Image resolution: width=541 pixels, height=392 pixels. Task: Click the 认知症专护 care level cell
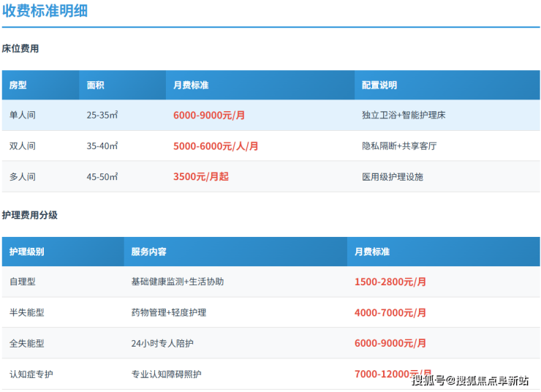tap(31, 374)
